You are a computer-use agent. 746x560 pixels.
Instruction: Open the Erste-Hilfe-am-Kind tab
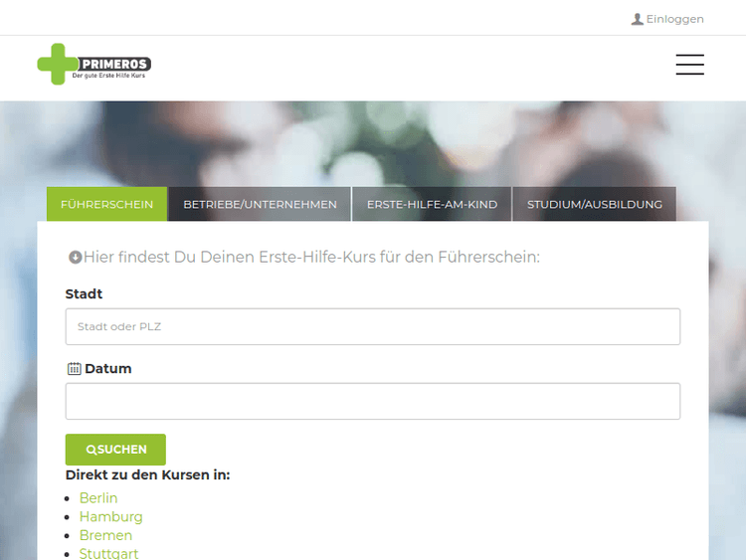click(432, 204)
